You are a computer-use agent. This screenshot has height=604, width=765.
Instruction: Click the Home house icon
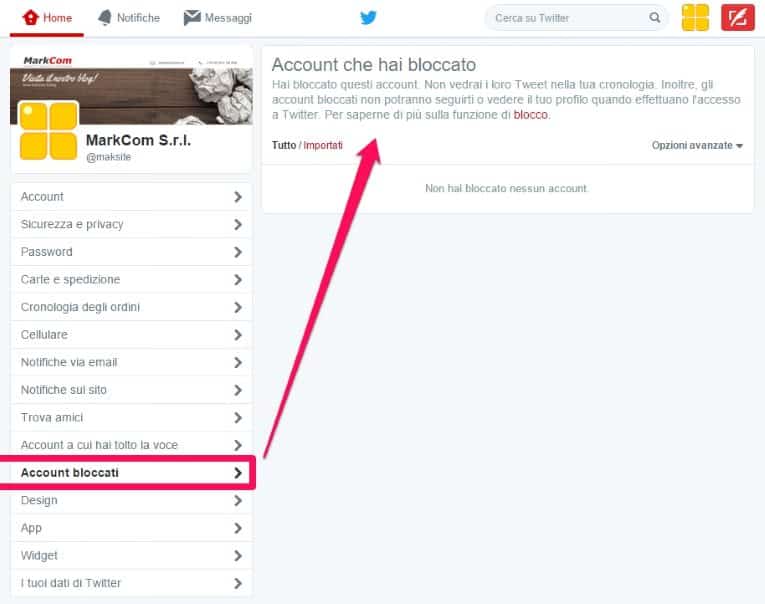(x=30, y=18)
